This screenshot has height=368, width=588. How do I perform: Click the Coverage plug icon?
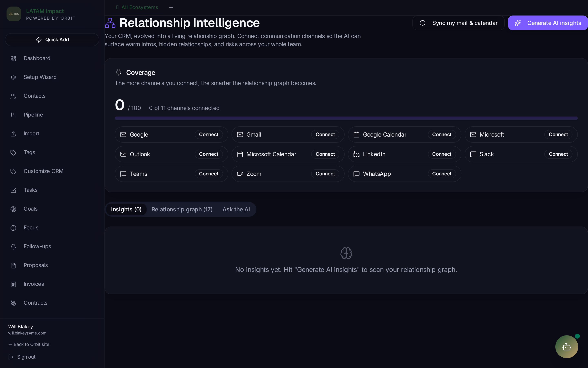pos(119,72)
